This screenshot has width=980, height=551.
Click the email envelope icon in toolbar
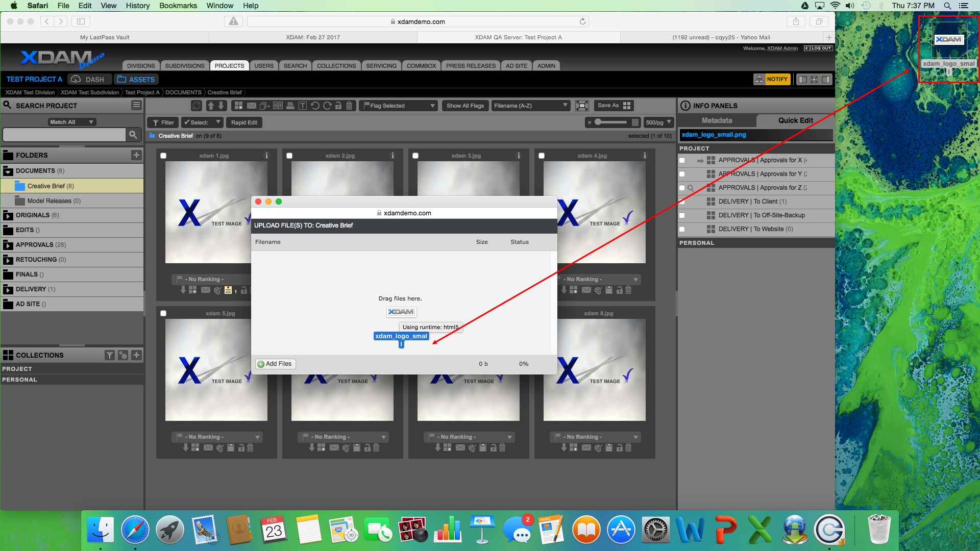pos(252,106)
